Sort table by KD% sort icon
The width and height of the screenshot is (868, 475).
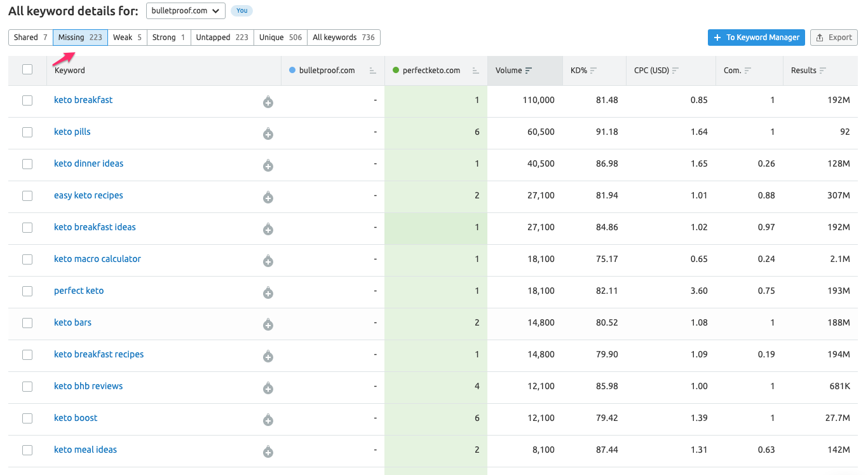(593, 71)
